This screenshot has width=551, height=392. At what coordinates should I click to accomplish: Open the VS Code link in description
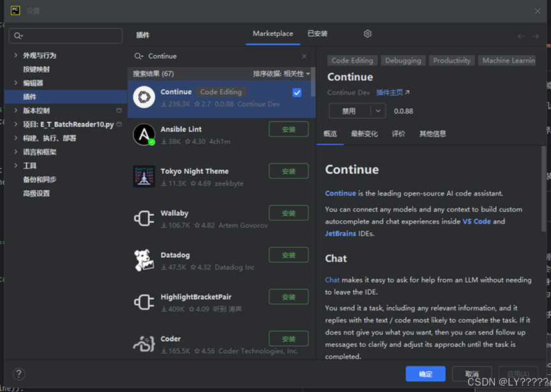coord(476,221)
